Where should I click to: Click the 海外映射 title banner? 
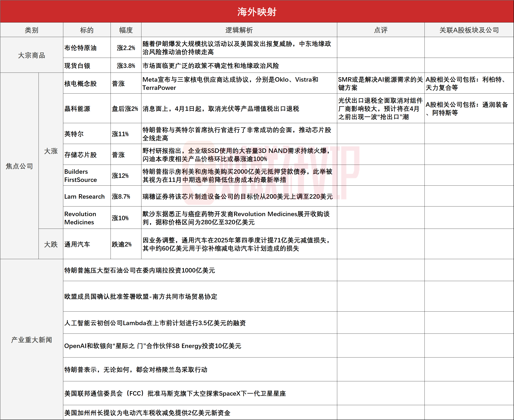coord(257,12)
